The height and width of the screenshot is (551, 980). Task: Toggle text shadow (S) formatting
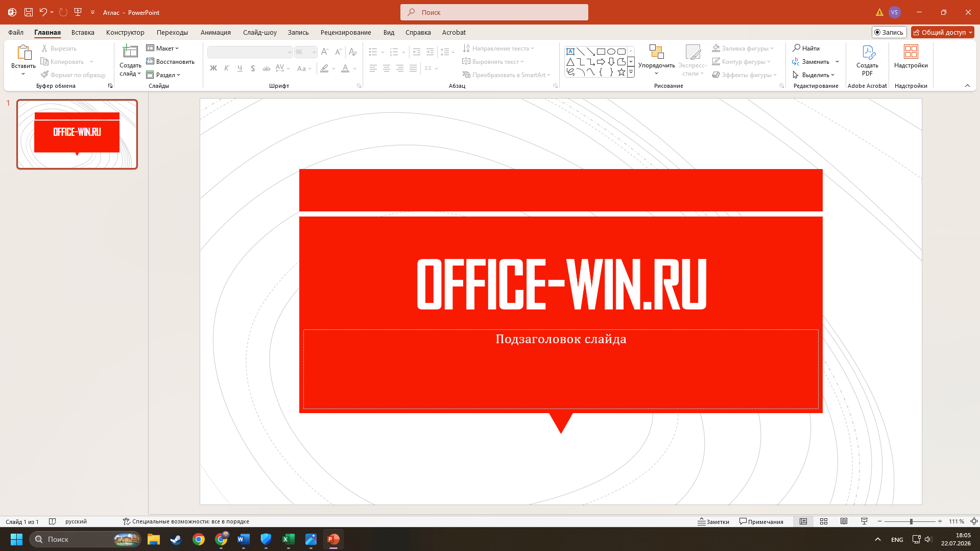253,68
